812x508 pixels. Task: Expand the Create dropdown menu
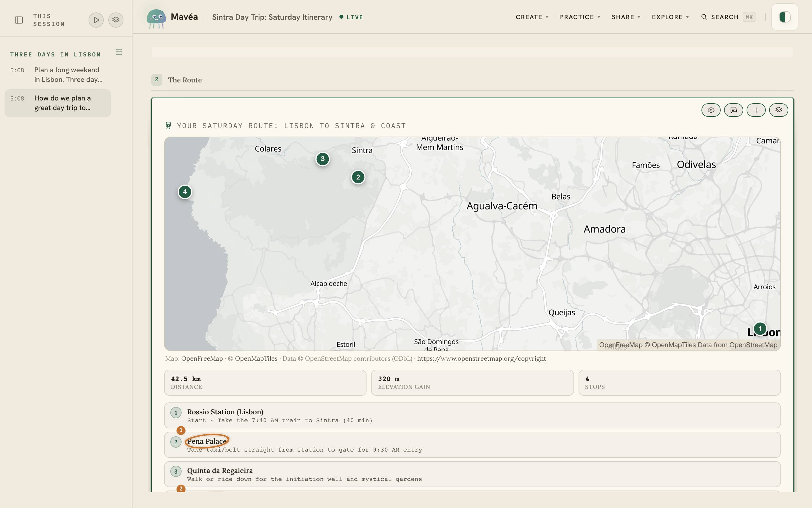tap(532, 17)
